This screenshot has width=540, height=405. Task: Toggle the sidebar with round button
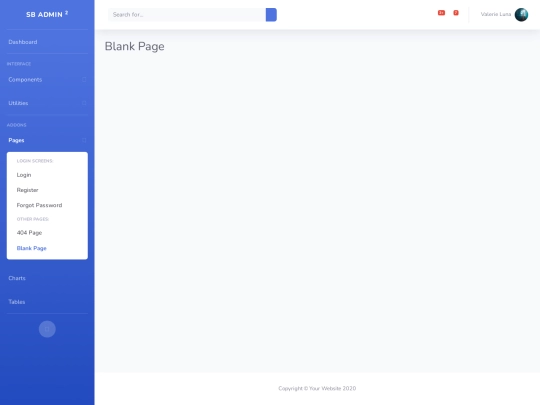47,329
